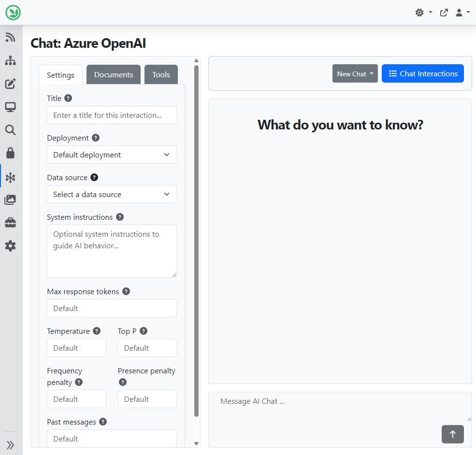Focus the Past messages input field
476x455 pixels.
point(112,438)
